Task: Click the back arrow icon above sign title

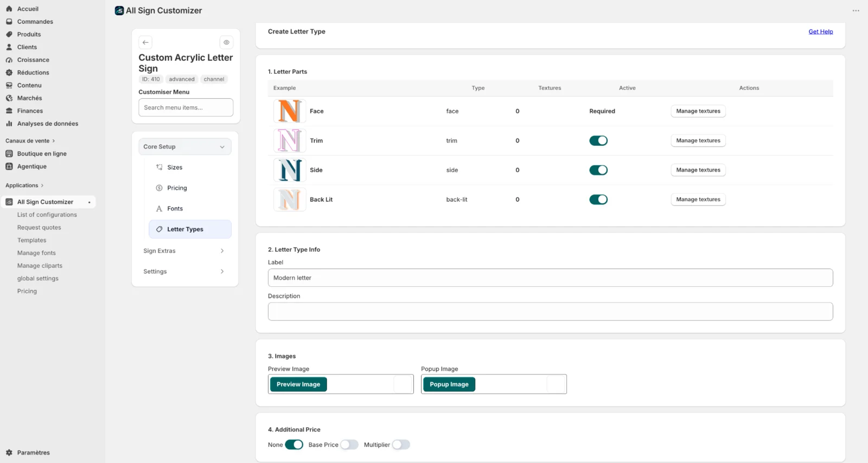Action: pos(145,42)
